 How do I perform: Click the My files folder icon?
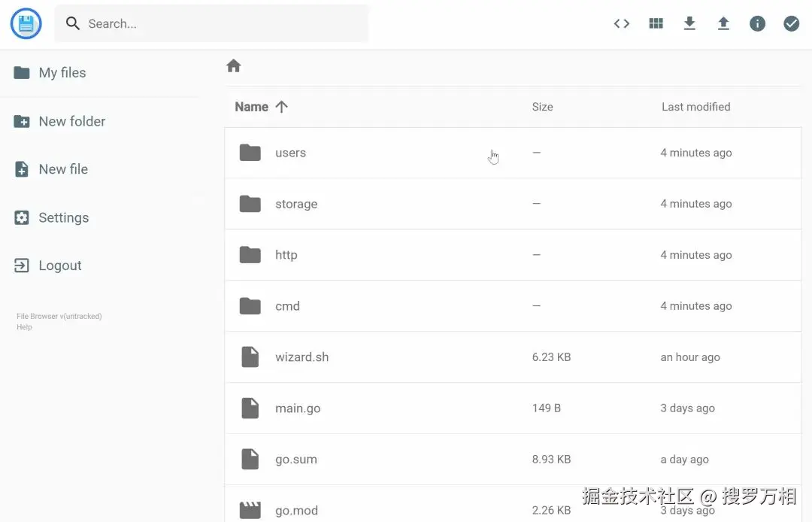[21, 72]
